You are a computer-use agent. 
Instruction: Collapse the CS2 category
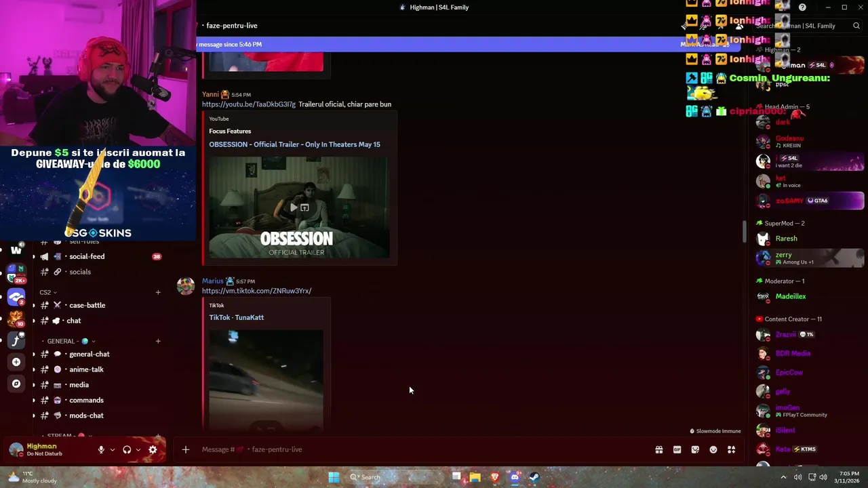[48, 292]
